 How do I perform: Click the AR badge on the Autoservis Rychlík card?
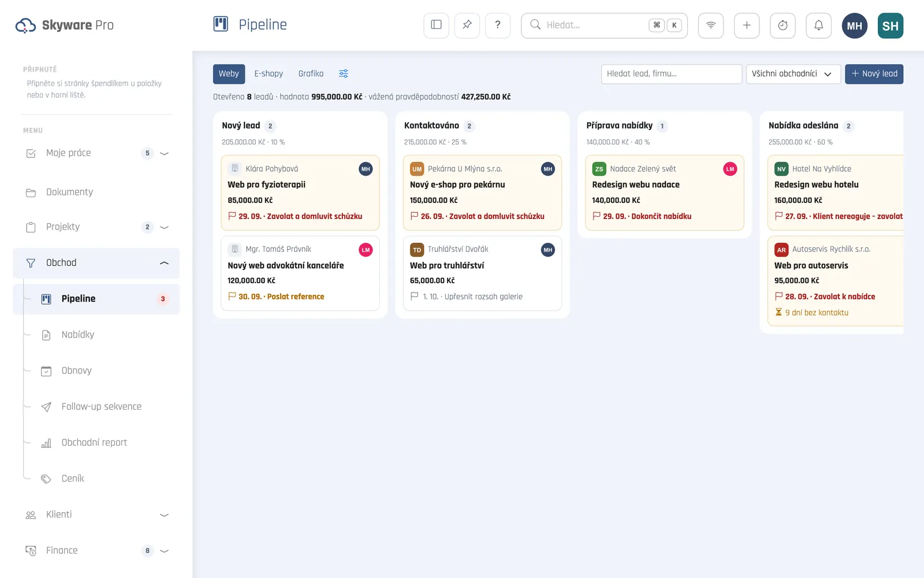pyautogui.click(x=781, y=250)
